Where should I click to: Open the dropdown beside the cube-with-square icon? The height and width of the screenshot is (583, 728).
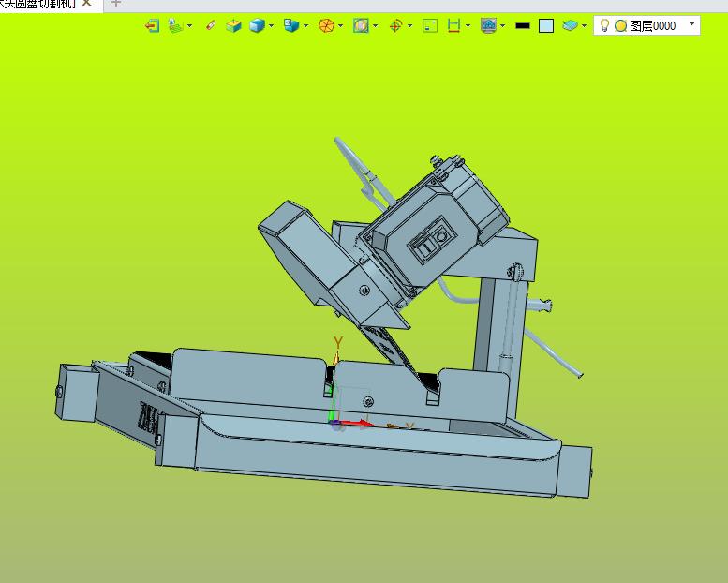306,26
